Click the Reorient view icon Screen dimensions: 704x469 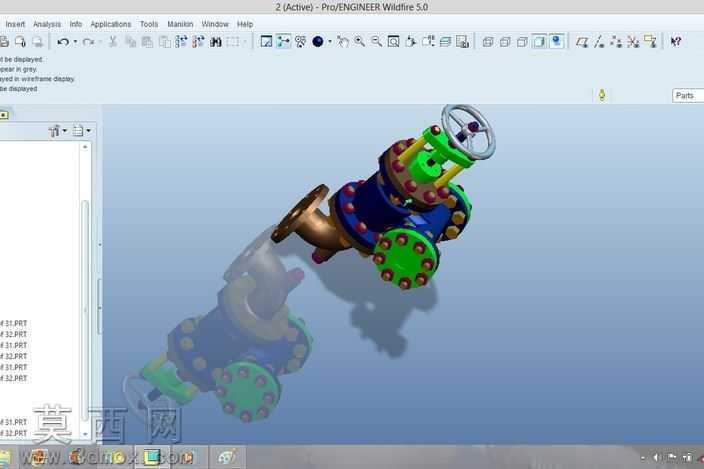pyautogui.click(x=411, y=42)
